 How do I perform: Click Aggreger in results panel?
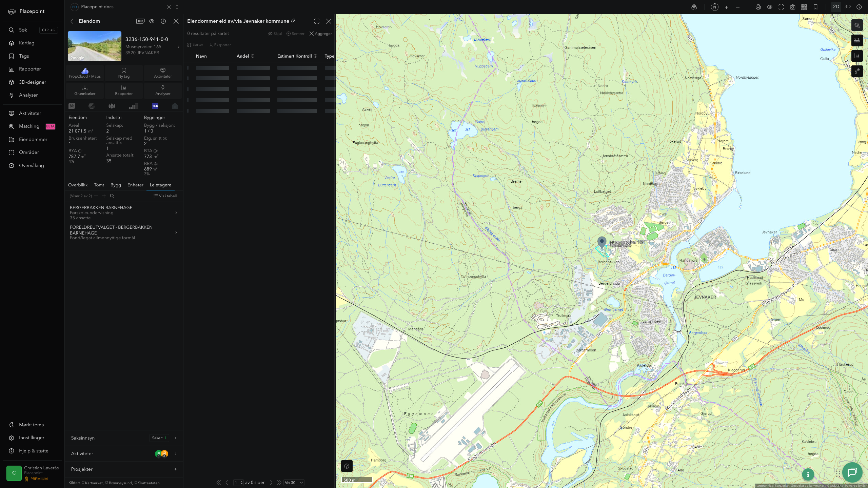(320, 34)
